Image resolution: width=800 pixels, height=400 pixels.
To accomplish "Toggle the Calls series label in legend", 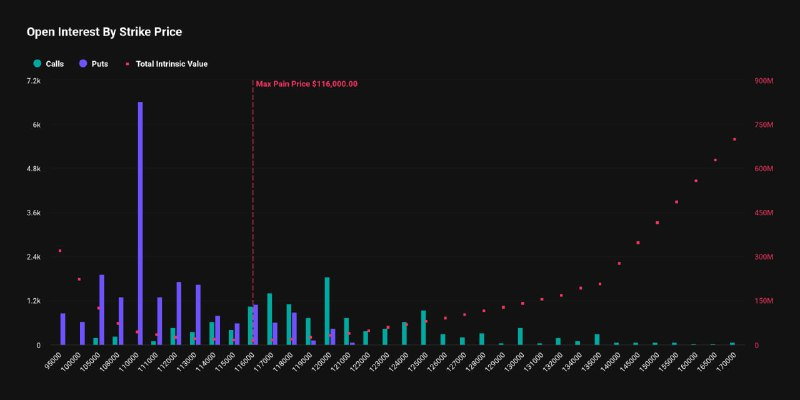I will (55, 63).
